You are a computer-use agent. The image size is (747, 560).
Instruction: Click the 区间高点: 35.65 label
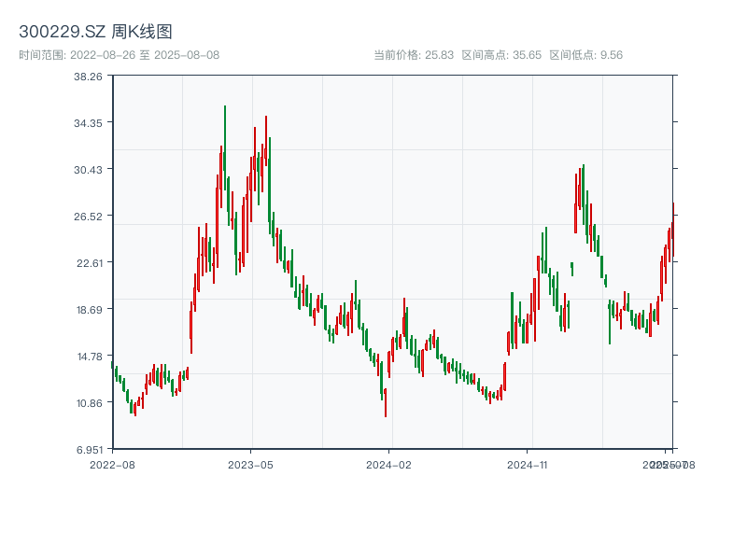coord(501,55)
